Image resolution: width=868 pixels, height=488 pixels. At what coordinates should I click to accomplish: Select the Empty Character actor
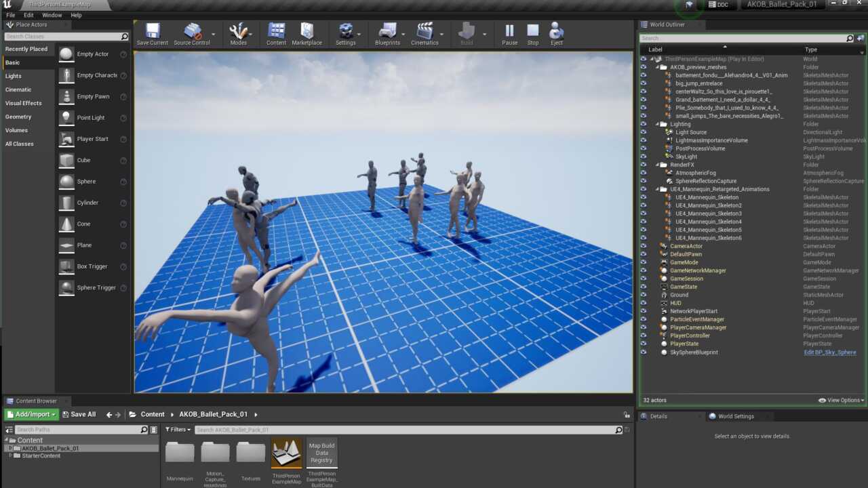93,75
